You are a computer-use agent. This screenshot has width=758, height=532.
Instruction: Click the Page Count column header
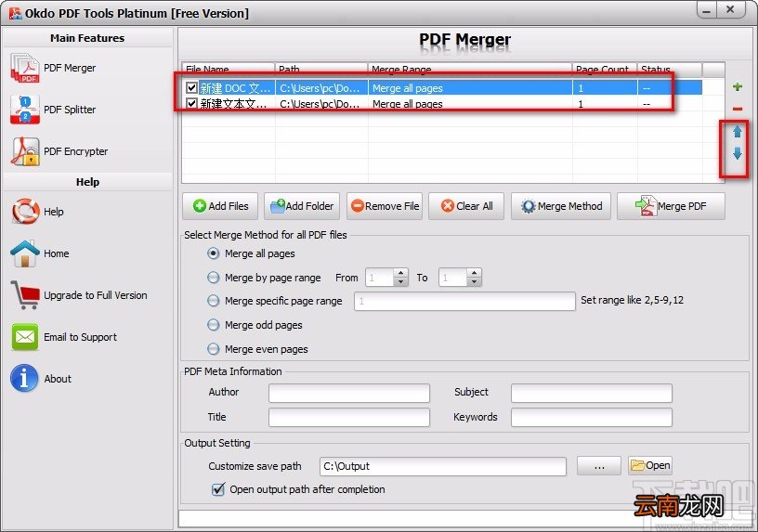point(605,69)
